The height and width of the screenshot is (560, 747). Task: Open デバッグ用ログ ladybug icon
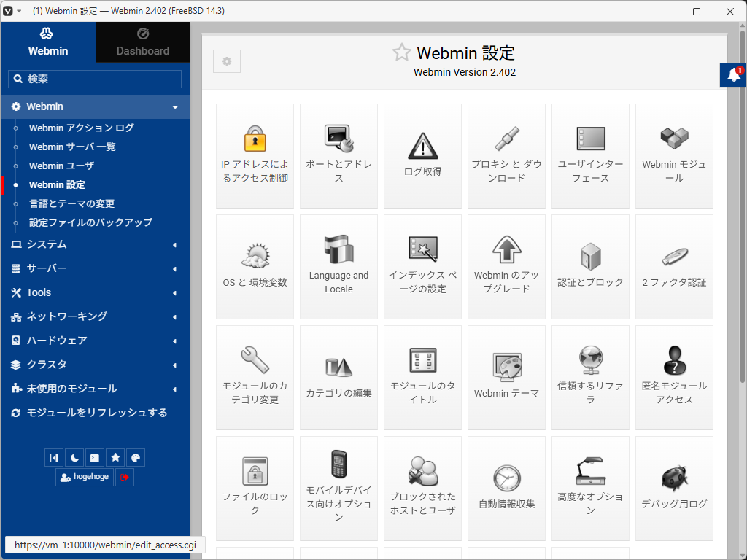coord(674,478)
